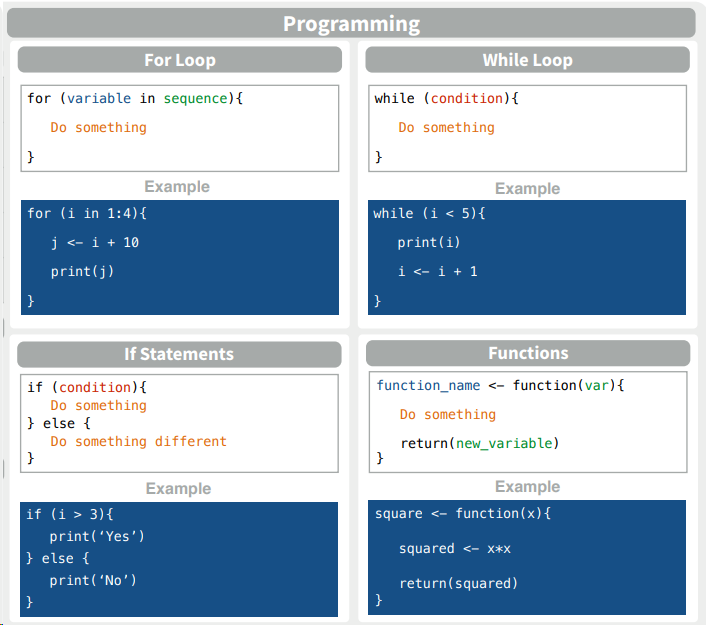Click the print('No') line

(93, 580)
